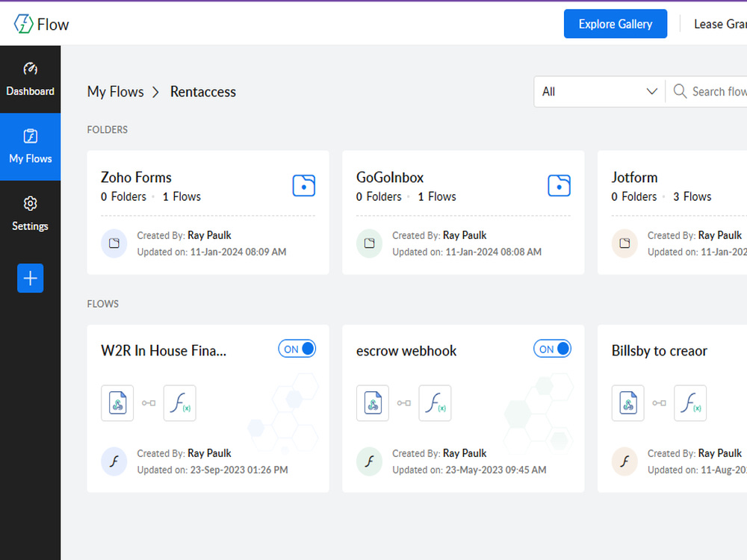
Task: Open the W2R In House Fina... flow
Action: pos(164,351)
